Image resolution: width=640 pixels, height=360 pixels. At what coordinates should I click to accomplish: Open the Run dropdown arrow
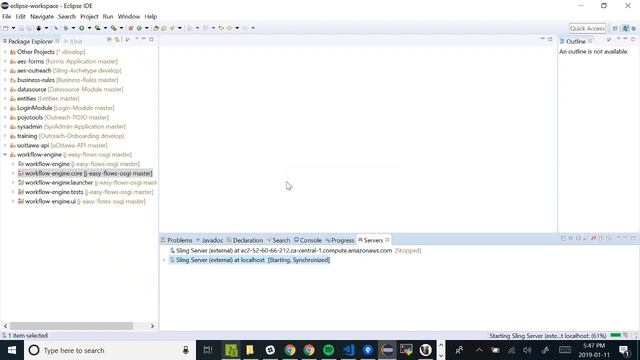coord(89,28)
